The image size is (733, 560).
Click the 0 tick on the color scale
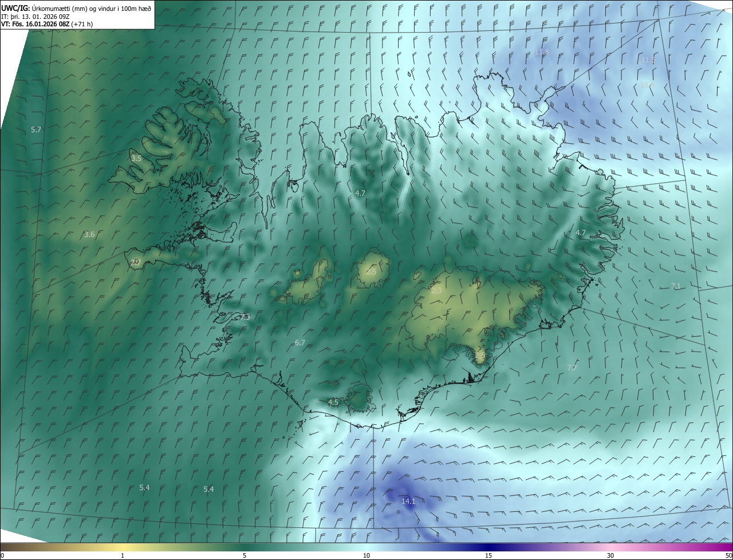(x=2, y=556)
